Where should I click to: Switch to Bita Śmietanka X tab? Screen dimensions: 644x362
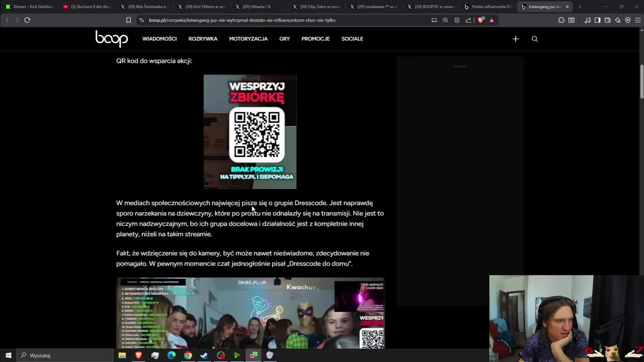click(x=144, y=7)
